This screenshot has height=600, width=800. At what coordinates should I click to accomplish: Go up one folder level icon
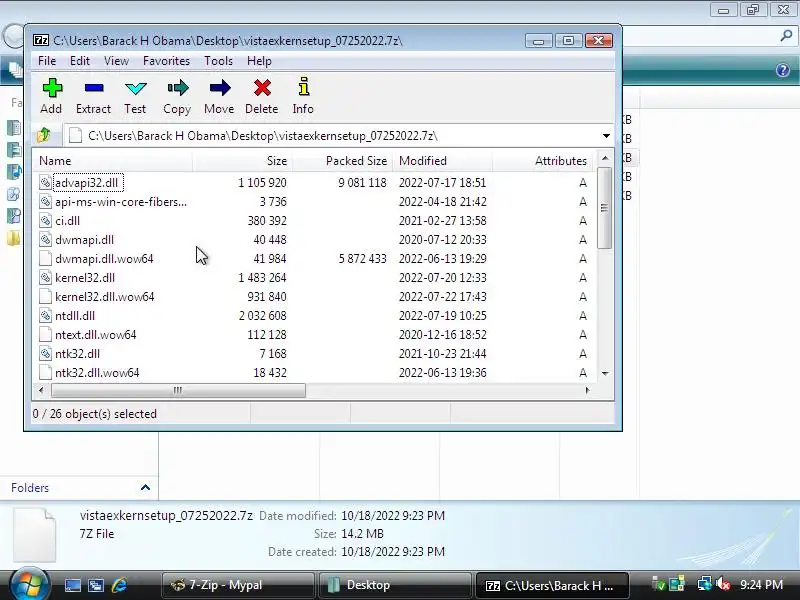point(44,136)
